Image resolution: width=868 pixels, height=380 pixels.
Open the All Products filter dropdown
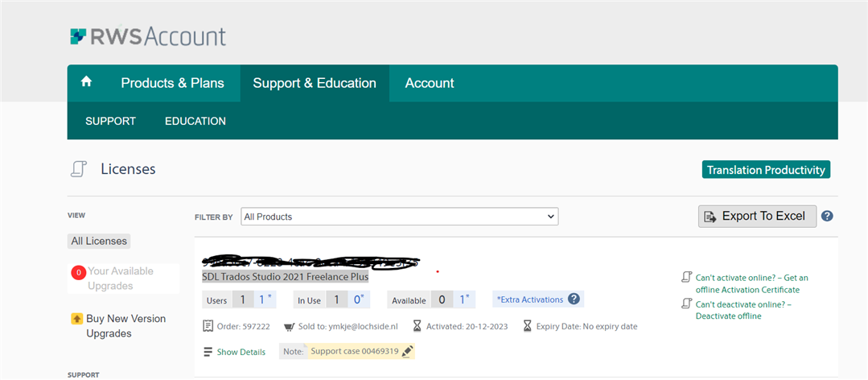click(x=400, y=217)
